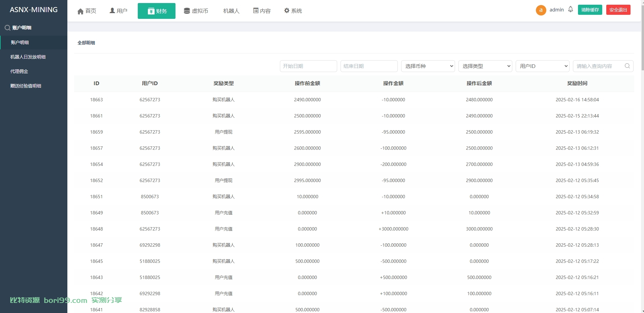Click the 奖励时间 column header

coord(577,83)
